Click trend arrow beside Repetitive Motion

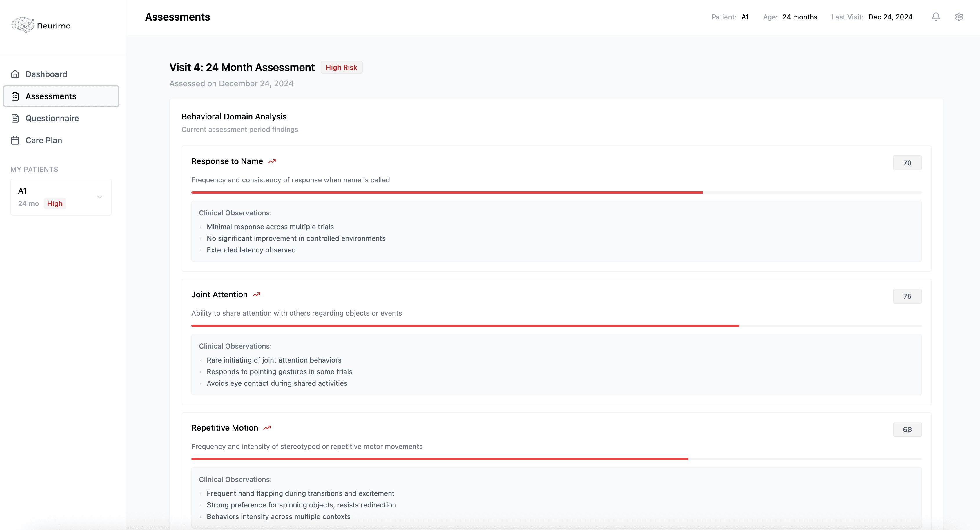point(267,428)
